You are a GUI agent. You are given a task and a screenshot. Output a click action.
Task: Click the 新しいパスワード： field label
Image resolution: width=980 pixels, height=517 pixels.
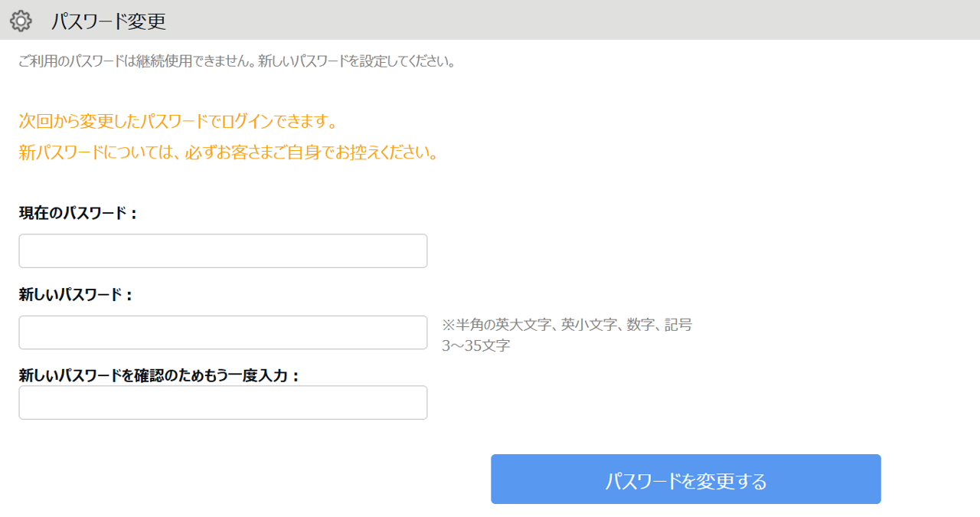[76, 295]
